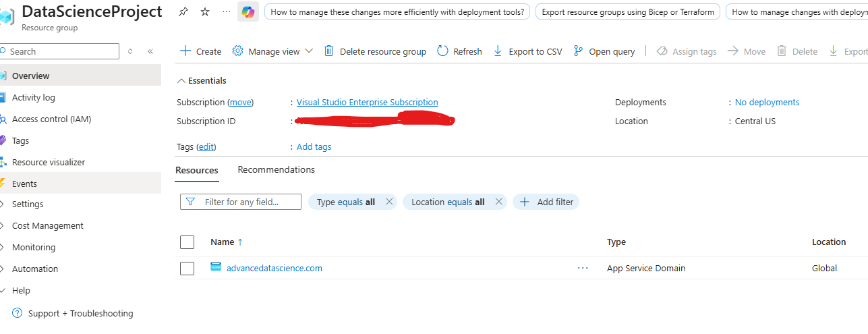Click the Central US location value
Image resolution: width=868 pixels, height=334 pixels.
(x=755, y=121)
